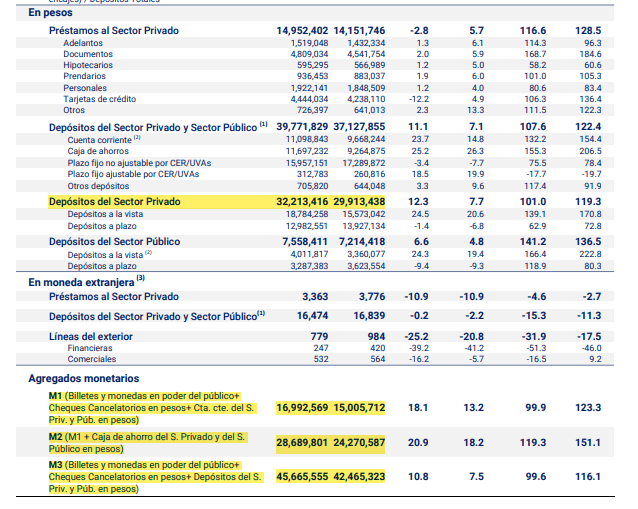Viewport: 638px width, 509px height.
Task: Click the 'Depósitos del Sector Público' row label
Action: click(x=114, y=242)
